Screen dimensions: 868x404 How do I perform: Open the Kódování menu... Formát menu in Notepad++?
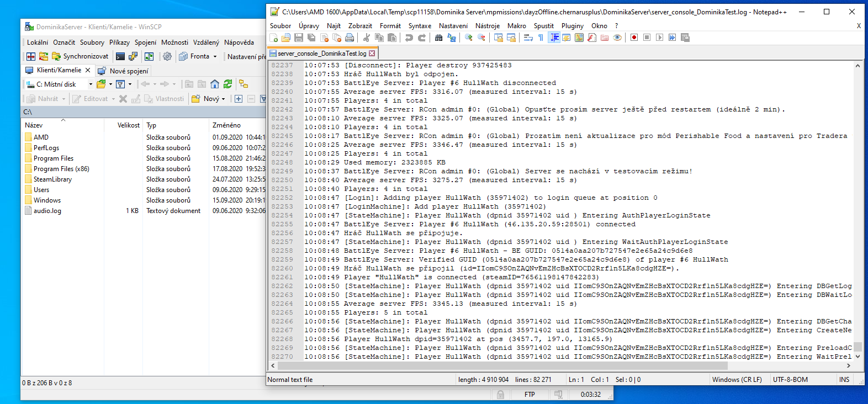[390, 26]
